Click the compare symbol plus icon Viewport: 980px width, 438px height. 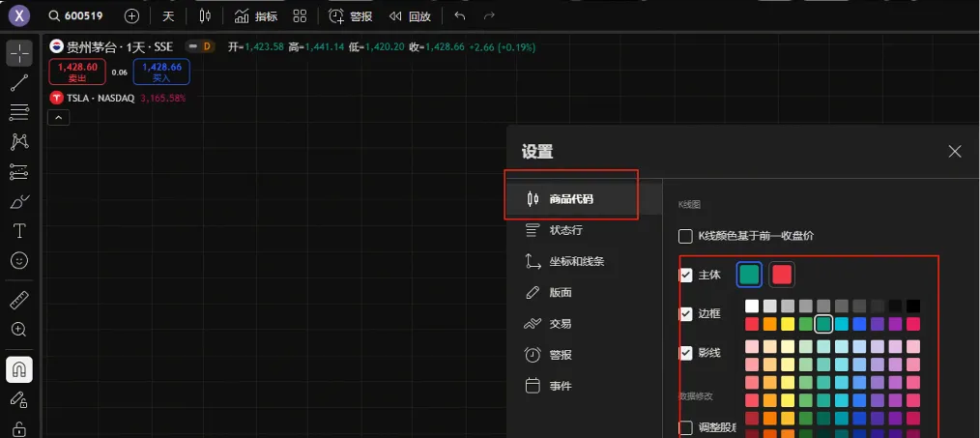(x=132, y=16)
